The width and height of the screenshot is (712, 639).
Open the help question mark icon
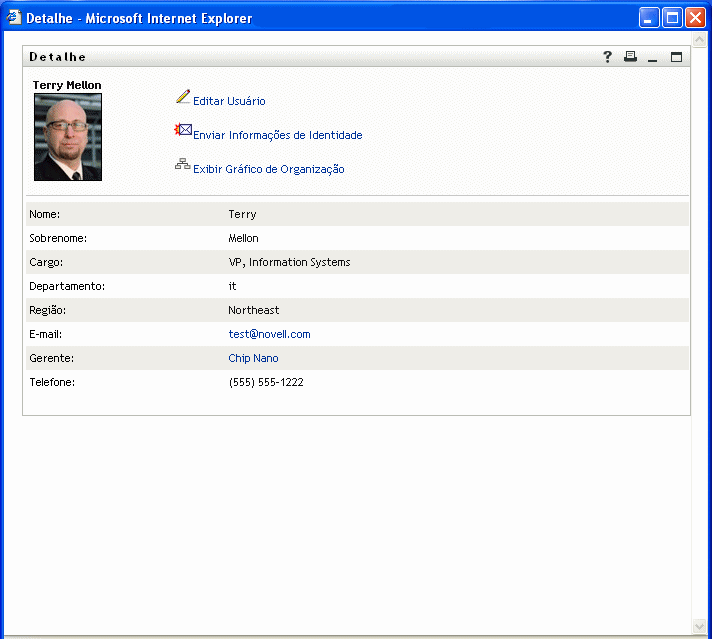607,57
